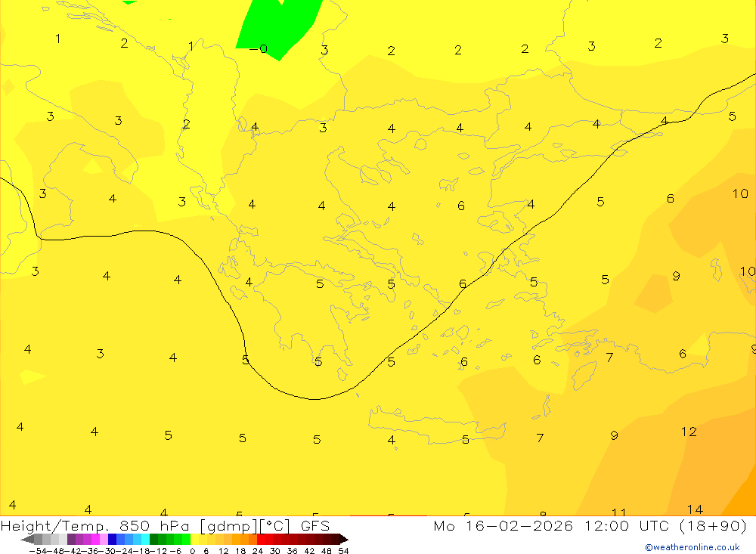The width and height of the screenshot is (756, 554).
Task: Click the right dark arrow end of color scale
Action: pyautogui.click(x=344, y=540)
